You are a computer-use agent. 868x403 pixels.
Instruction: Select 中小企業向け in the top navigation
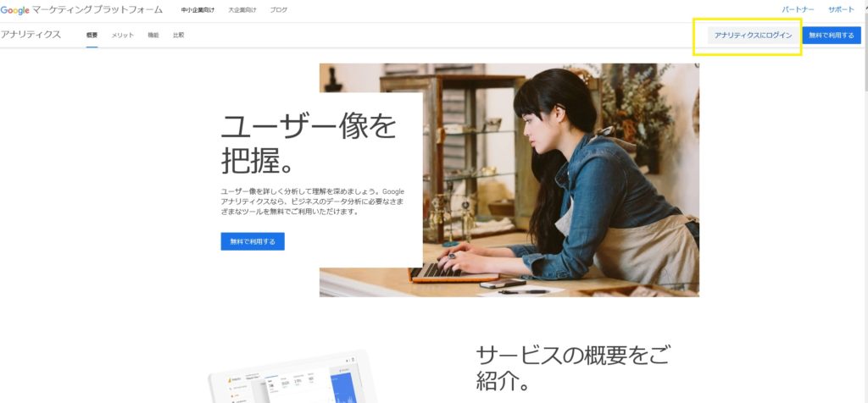[x=198, y=10]
